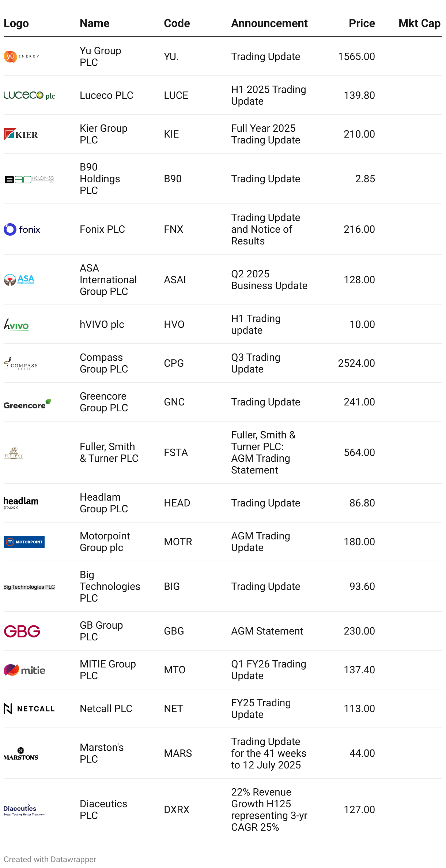
Task: Click the Diaceutics logo
Action: (x=24, y=810)
